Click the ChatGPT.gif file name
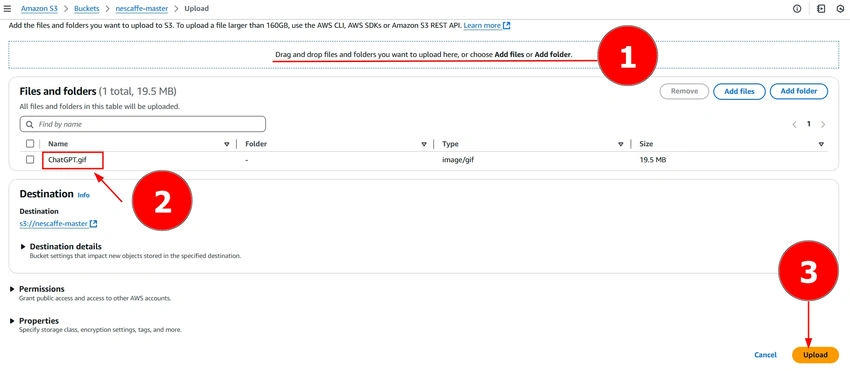This screenshot has width=850, height=371. (68, 160)
